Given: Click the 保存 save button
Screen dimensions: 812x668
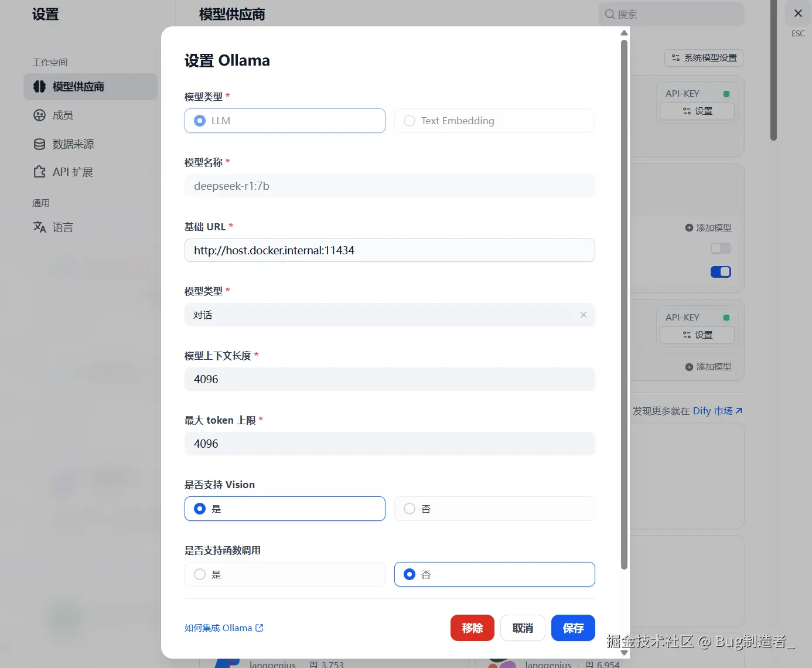Looking at the screenshot, I should pos(572,628).
